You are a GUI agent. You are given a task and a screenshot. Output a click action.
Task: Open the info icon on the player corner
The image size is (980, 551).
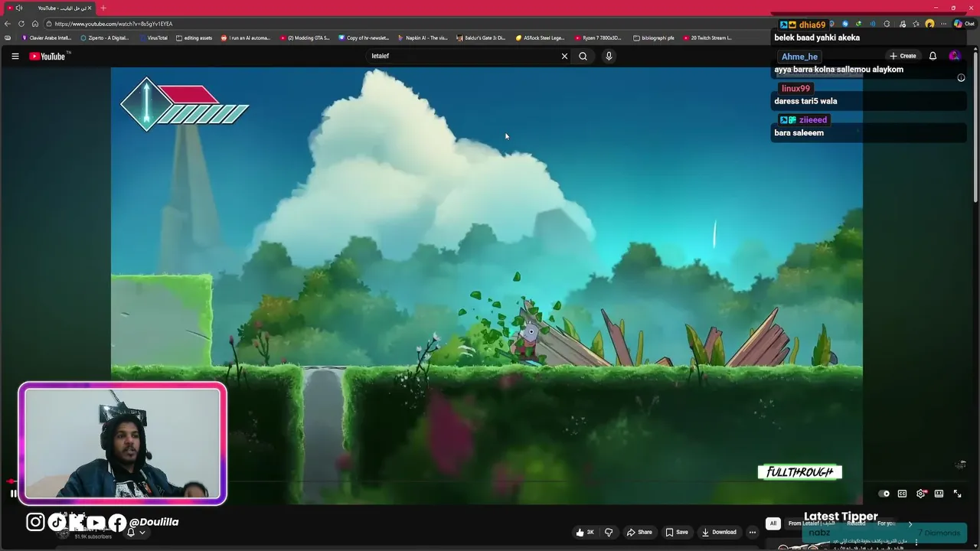pos(961,77)
